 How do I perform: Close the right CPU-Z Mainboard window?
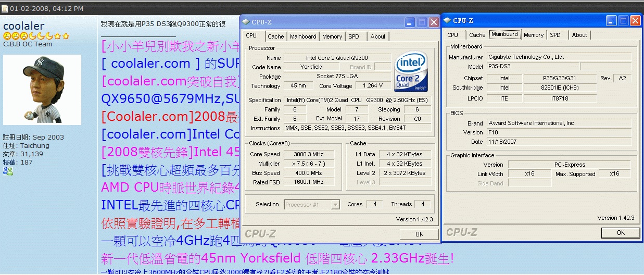pos(635,20)
